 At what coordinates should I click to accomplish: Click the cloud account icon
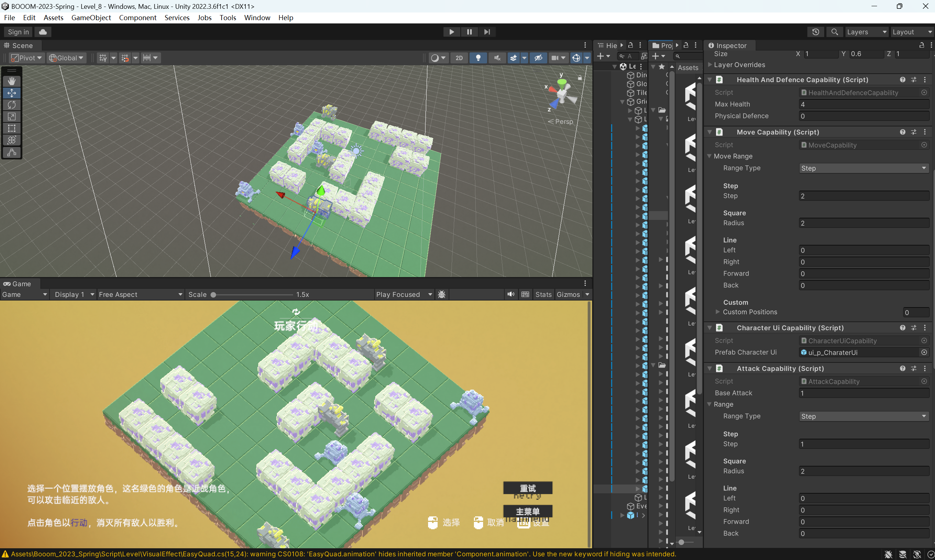click(43, 32)
